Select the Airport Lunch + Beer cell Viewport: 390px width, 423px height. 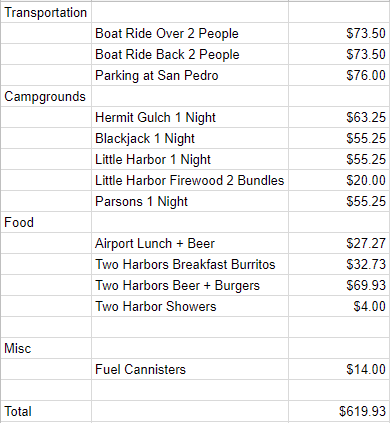[x=190, y=243]
